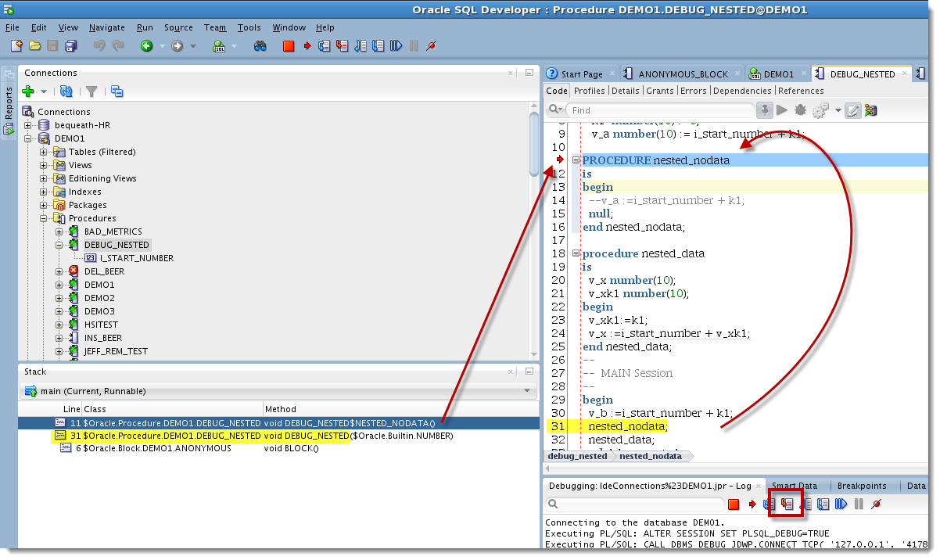Open the Source menu
The width and height of the screenshot is (940, 560).
[x=178, y=27]
